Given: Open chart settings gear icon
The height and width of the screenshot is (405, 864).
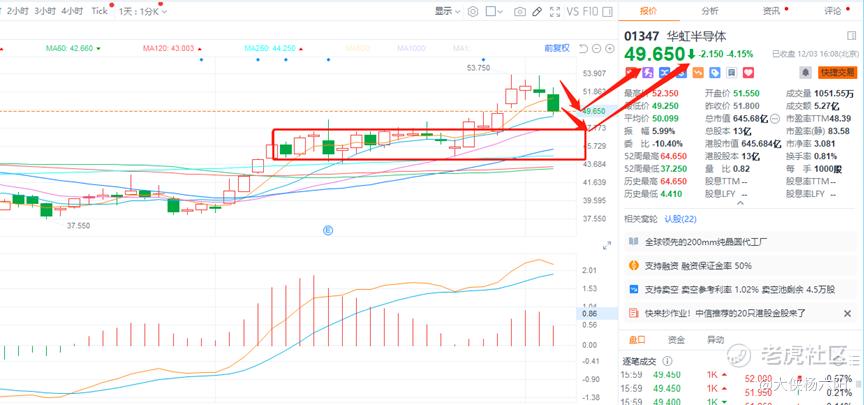Looking at the screenshot, I should pyautogui.click(x=473, y=12).
